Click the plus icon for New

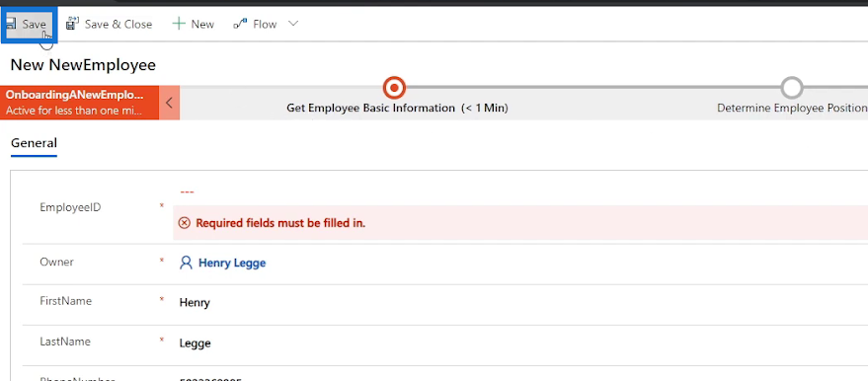pyautogui.click(x=179, y=24)
